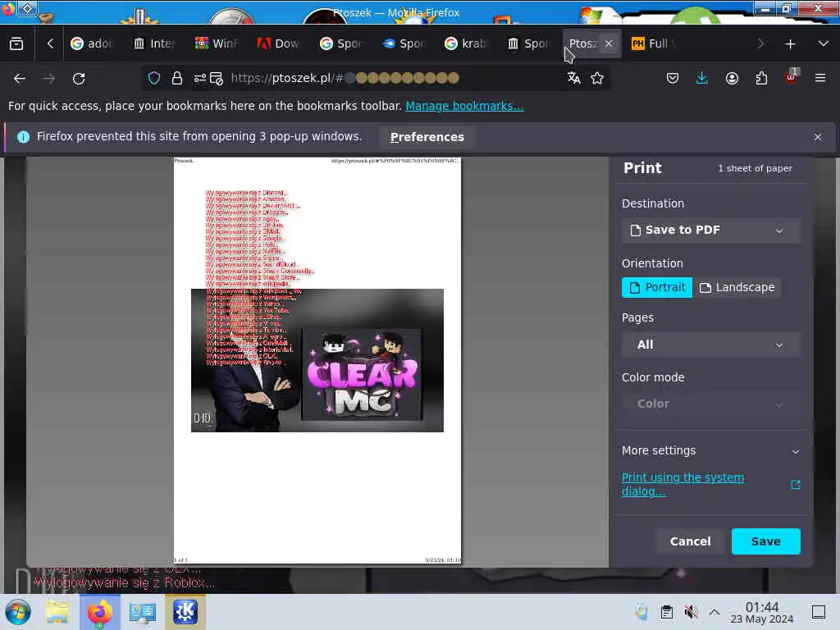Switch to the 'Inter' archive tab
Viewport: 840px width, 630px height.
(155, 43)
